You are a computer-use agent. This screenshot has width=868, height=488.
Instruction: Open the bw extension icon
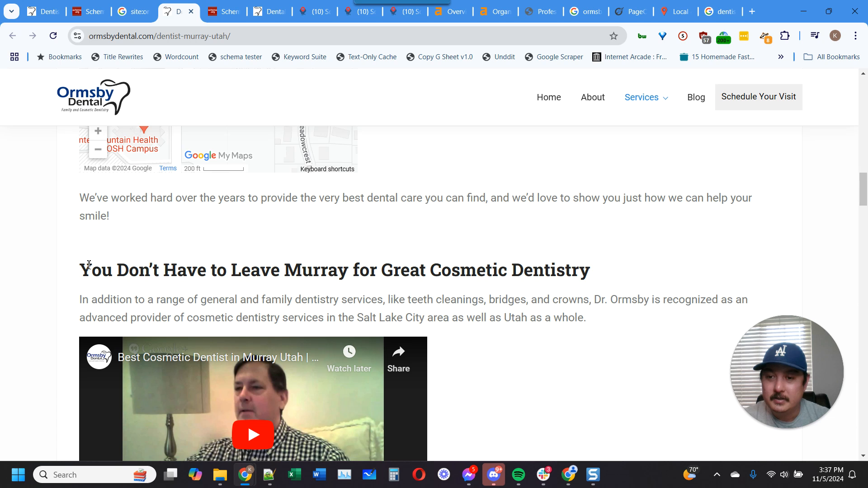point(642,36)
